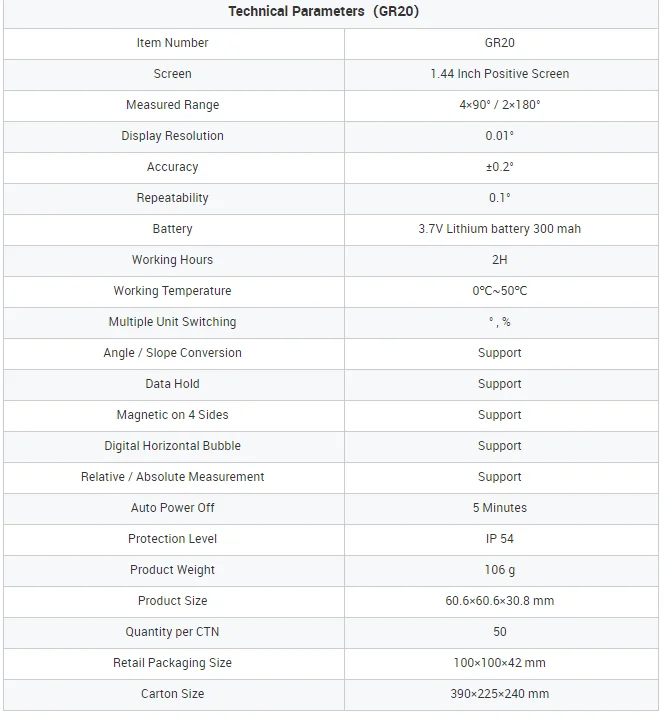Screen dimensions: 665x718
Task: Click the 60.6×60.6×30.8 mm product size value
Action: [499, 601]
